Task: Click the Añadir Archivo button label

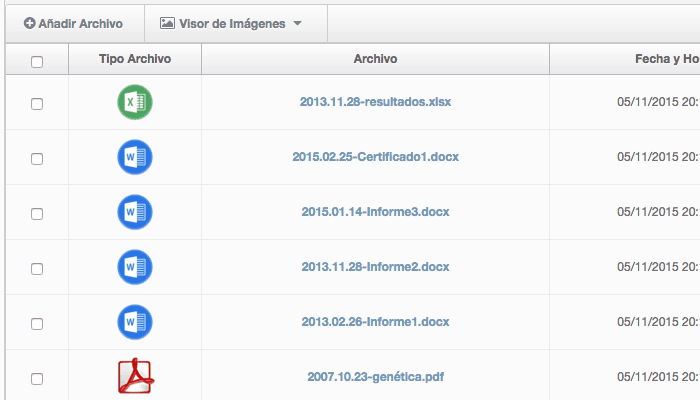Action: pos(80,24)
